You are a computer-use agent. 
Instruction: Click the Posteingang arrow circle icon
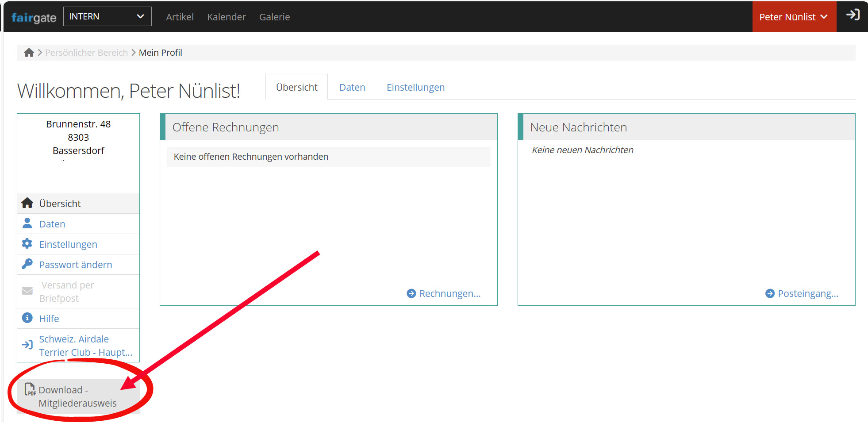[x=770, y=293]
